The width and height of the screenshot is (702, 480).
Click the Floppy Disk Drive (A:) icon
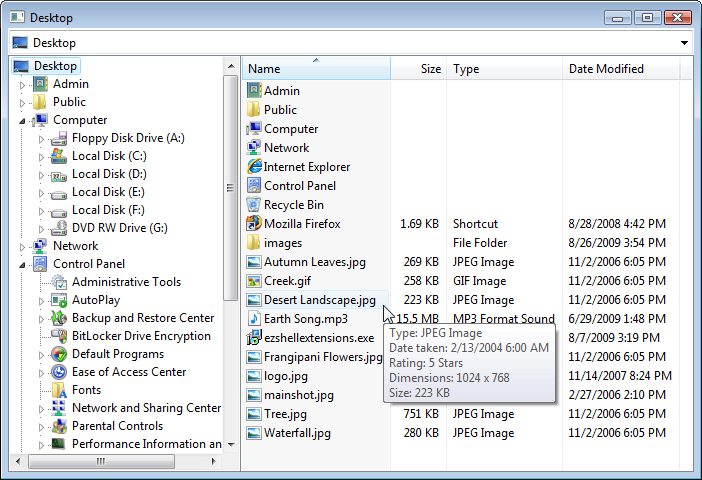coord(59,138)
